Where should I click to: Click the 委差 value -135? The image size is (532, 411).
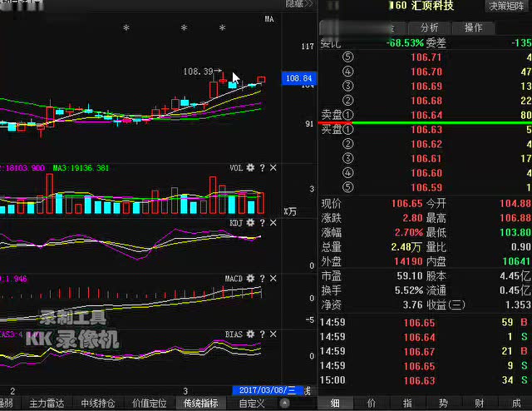[521, 42]
